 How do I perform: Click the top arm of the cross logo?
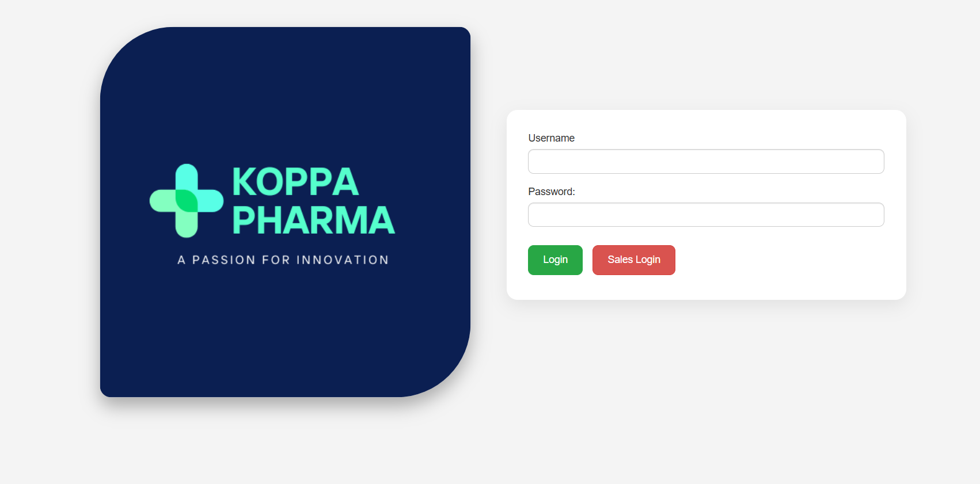(x=187, y=177)
